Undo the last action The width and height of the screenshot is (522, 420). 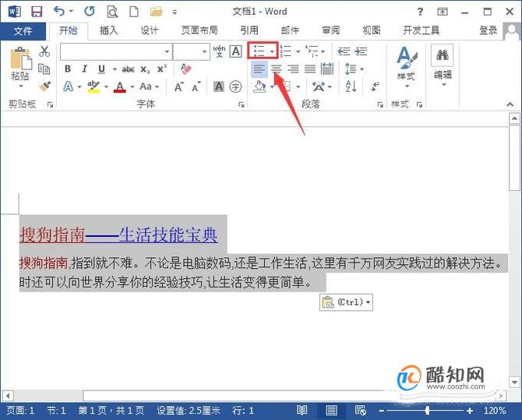click(59, 12)
